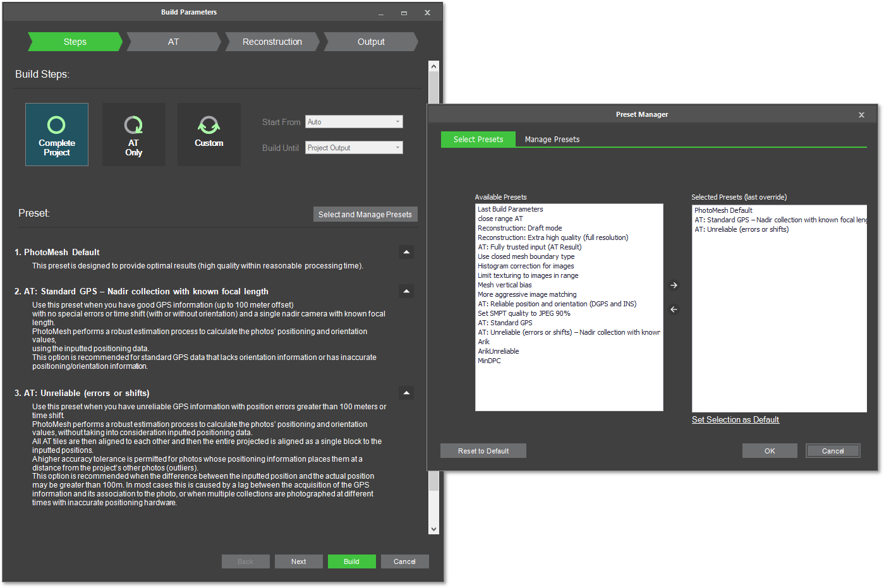Click the green Build button
Screen dimensions: 884x588
(x=352, y=561)
